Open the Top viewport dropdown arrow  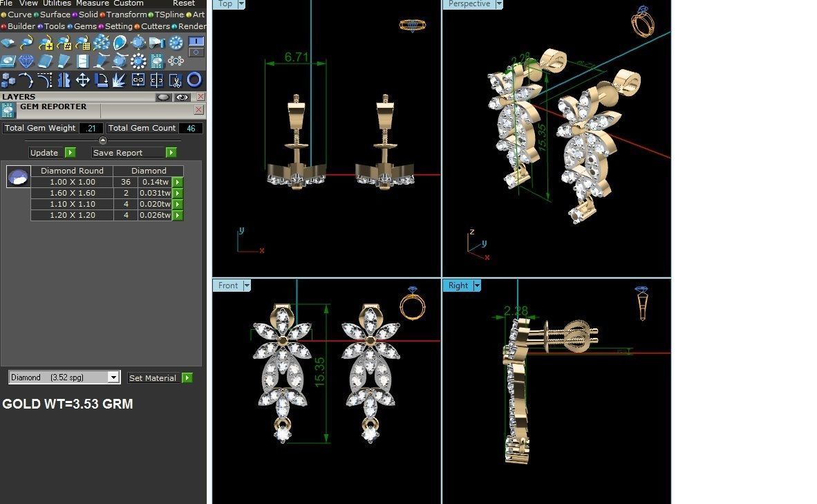tap(241, 4)
